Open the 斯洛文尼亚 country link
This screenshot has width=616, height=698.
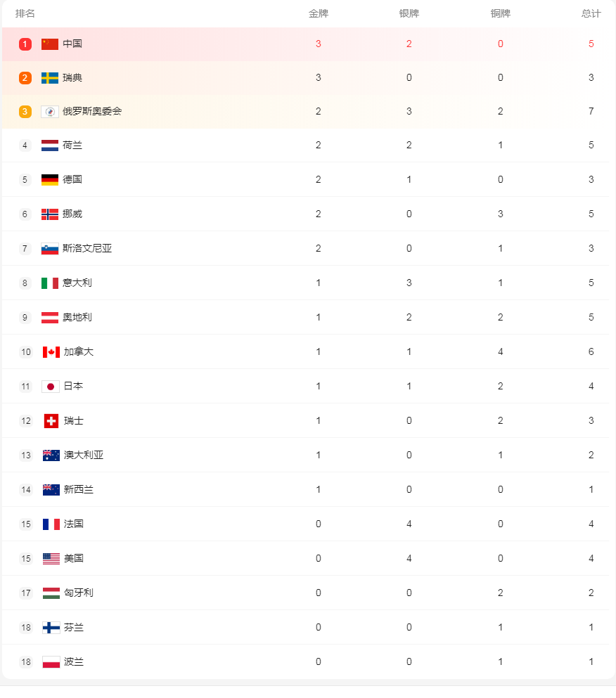point(87,249)
